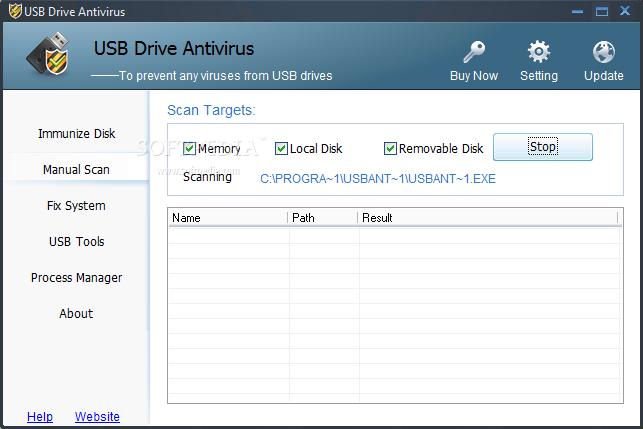Open the Help link
Viewport: 643px width, 429px height.
pos(40,416)
